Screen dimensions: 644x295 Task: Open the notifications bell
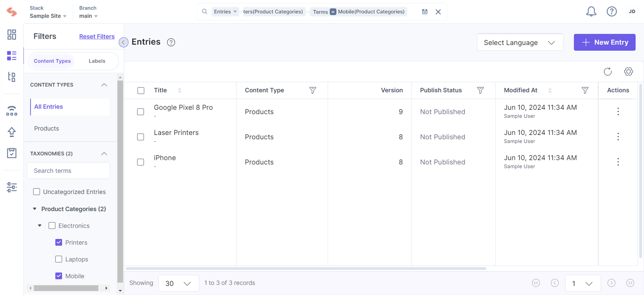[591, 12]
